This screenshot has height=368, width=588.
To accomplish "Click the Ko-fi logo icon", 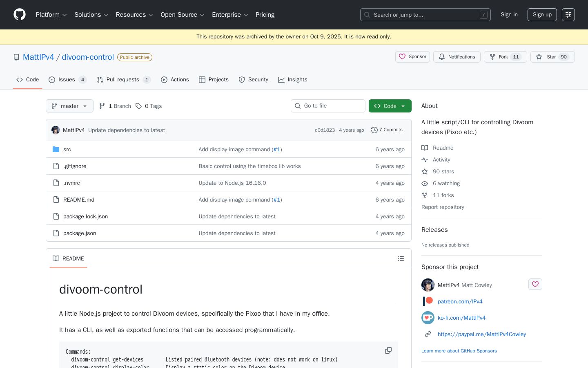I will click(x=428, y=318).
